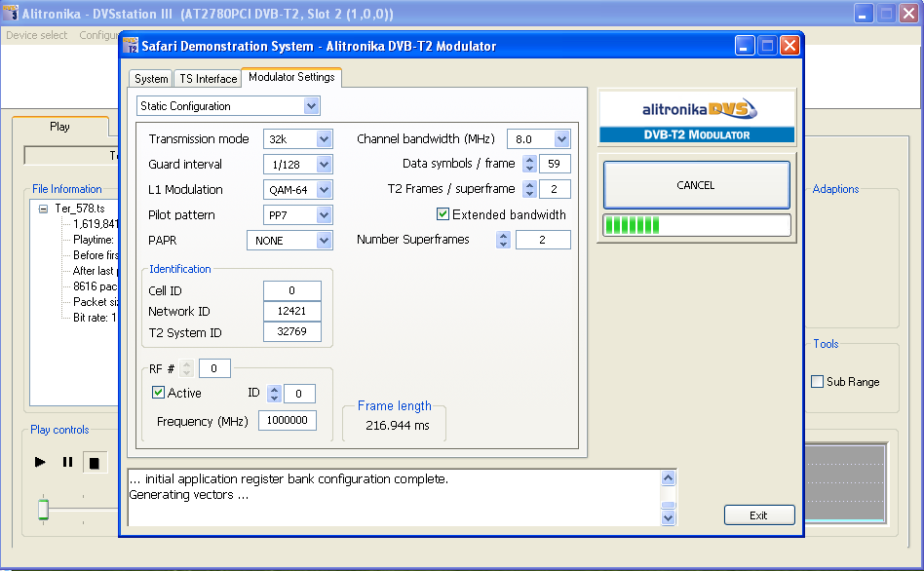Click the alitronika DVS logo banner
The width and height of the screenshot is (924, 571).
pyautogui.click(x=697, y=116)
